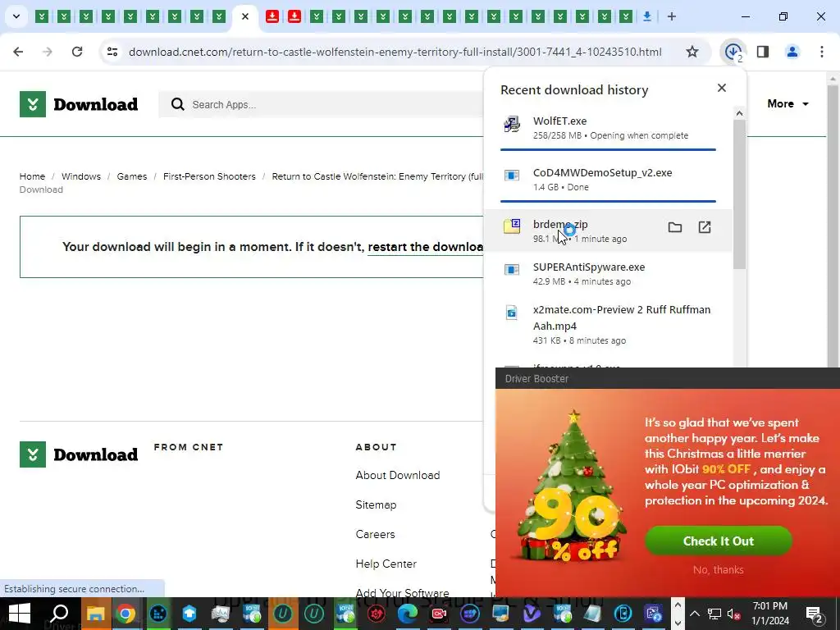This screenshot has height=630, width=840.
Task: Go to Games breadcrumb
Action: (132, 176)
